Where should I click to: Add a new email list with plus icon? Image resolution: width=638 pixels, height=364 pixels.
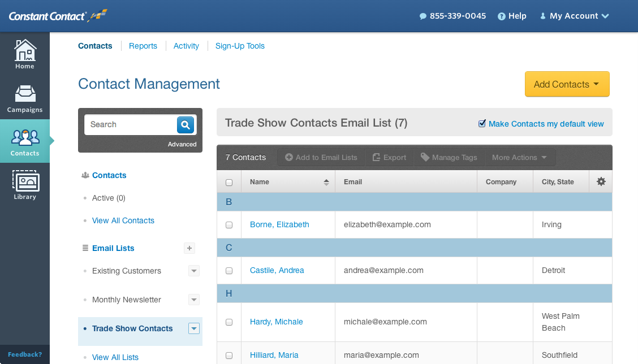pos(189,248)
